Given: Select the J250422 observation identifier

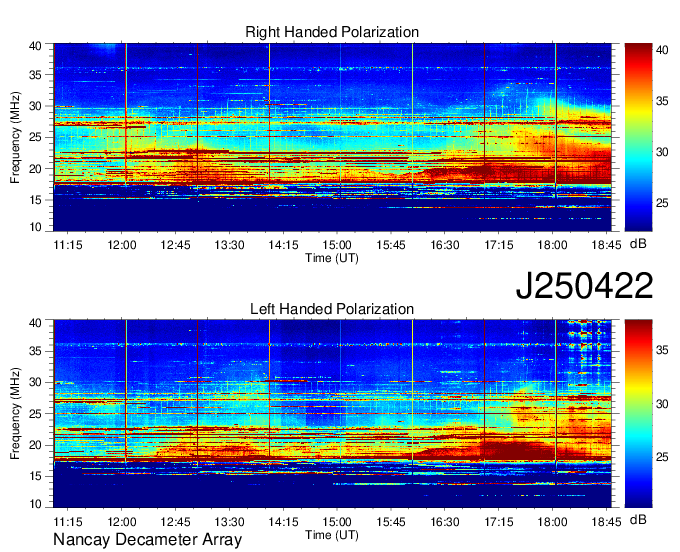Looking at the screenshot, I should (x=584, y=286).
